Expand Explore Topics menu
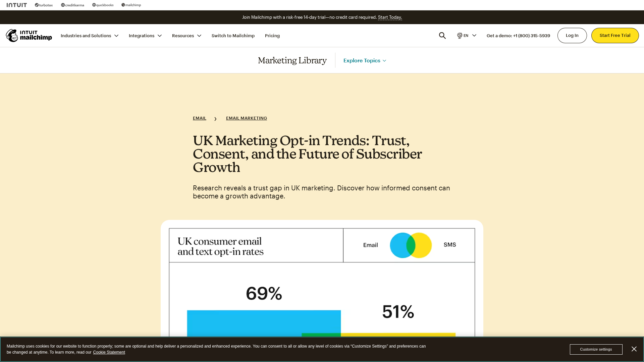The width and height of the screenshot is (644, 362). point(365,61)
